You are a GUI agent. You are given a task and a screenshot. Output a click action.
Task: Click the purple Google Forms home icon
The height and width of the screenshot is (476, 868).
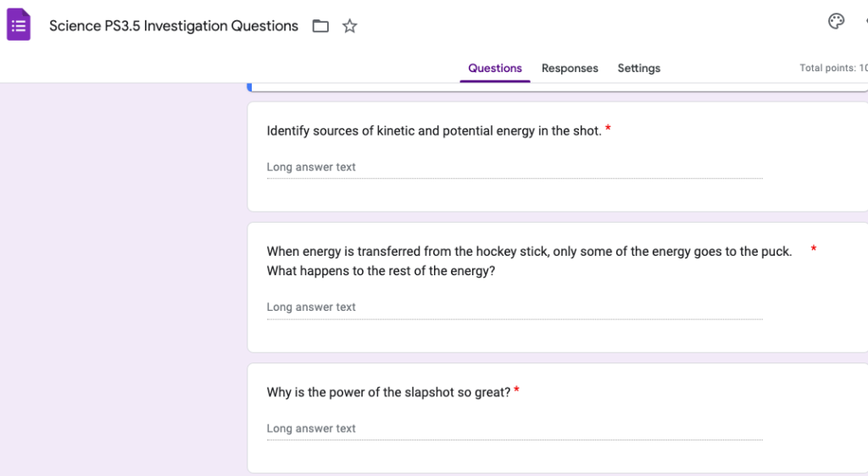click(19, 25)
